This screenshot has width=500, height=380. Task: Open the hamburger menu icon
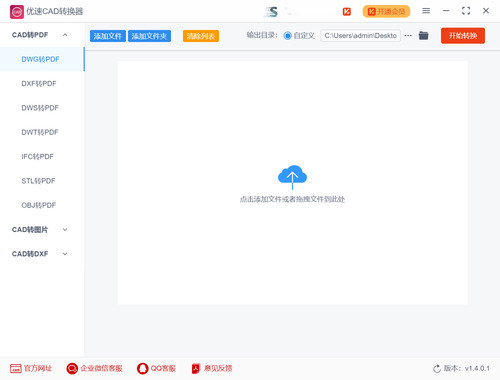[426, 11]
